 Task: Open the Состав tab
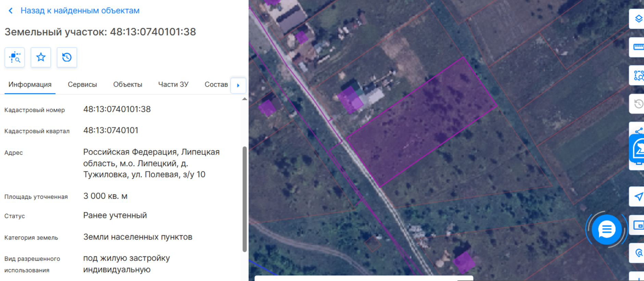(x=216, y=85)
